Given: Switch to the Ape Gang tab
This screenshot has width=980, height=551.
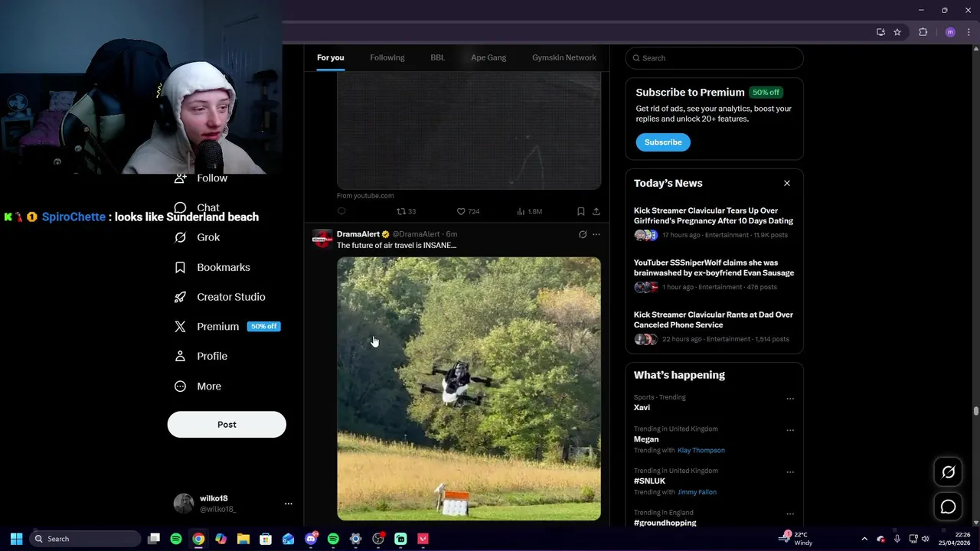Looking at the screenshot, I should [x=488, y=57].
